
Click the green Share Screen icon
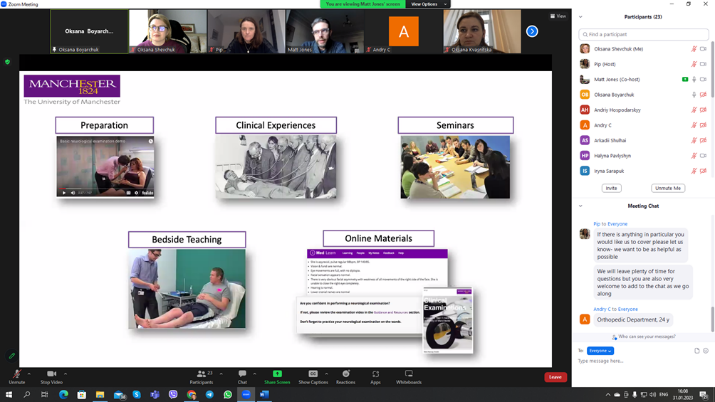tap(277, 375)
